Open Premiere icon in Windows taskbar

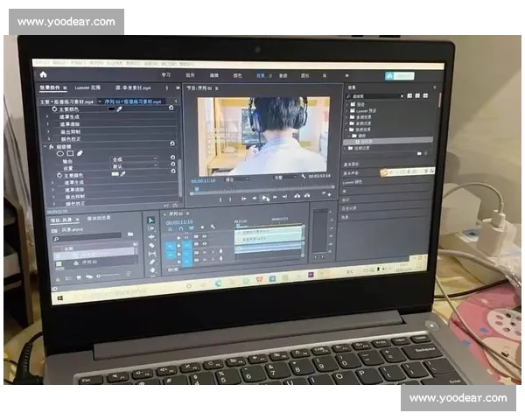[x=311, y=275]
